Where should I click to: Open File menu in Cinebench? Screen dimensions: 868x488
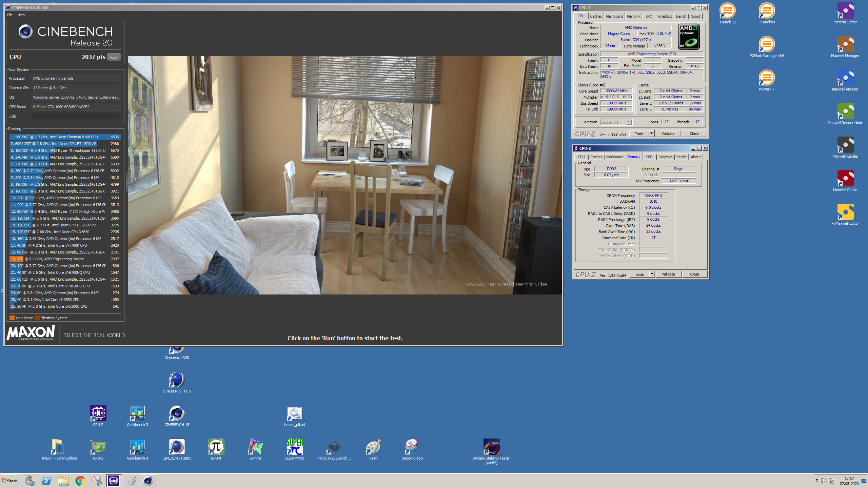coord(10,15)
